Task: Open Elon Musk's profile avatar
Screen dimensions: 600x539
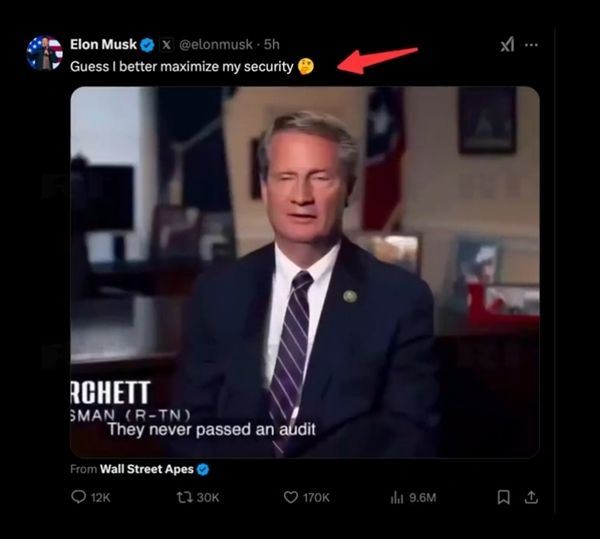Action: pos(45,53)
